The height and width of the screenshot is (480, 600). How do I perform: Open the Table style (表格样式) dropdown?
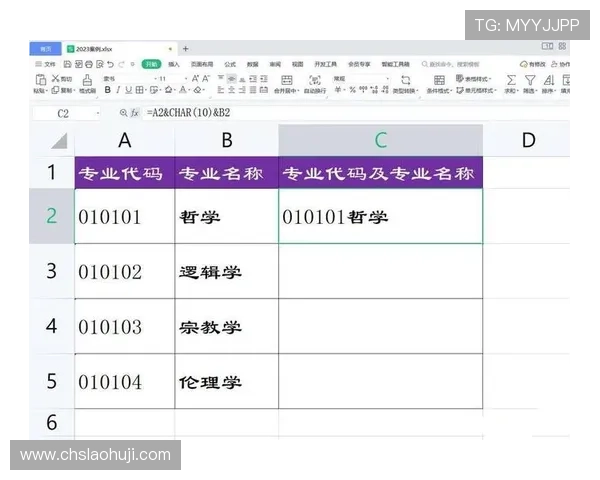point(473,79)
